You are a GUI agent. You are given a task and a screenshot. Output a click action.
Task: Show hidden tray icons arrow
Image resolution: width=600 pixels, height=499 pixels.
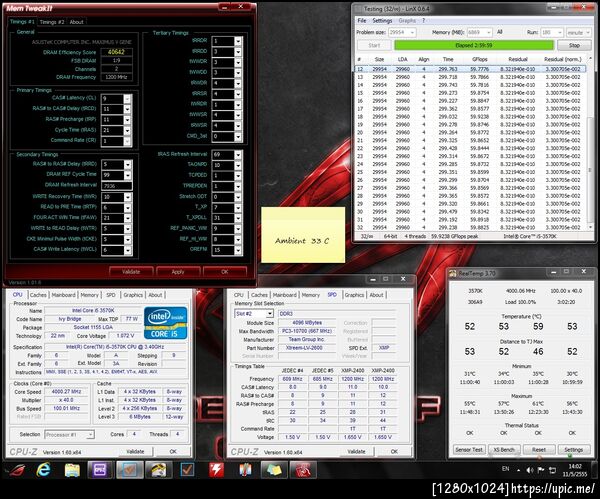(518, 470)
